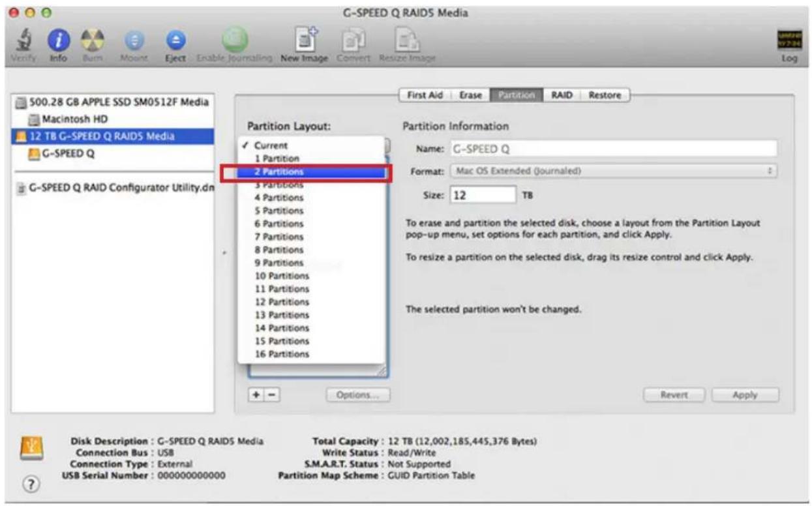812x506 pixels.
Task: Click the partition Name field
Action: [612, 149]
